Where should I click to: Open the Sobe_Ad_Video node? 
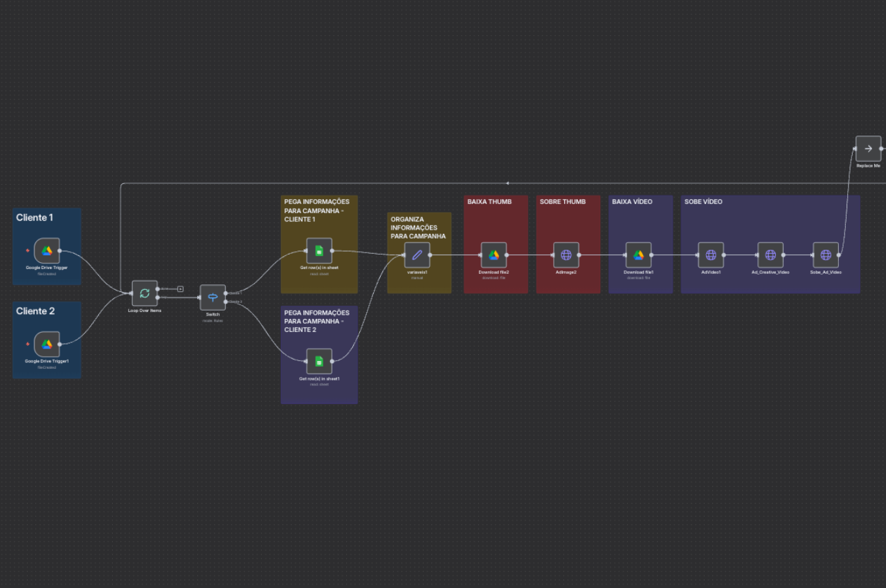826,255
